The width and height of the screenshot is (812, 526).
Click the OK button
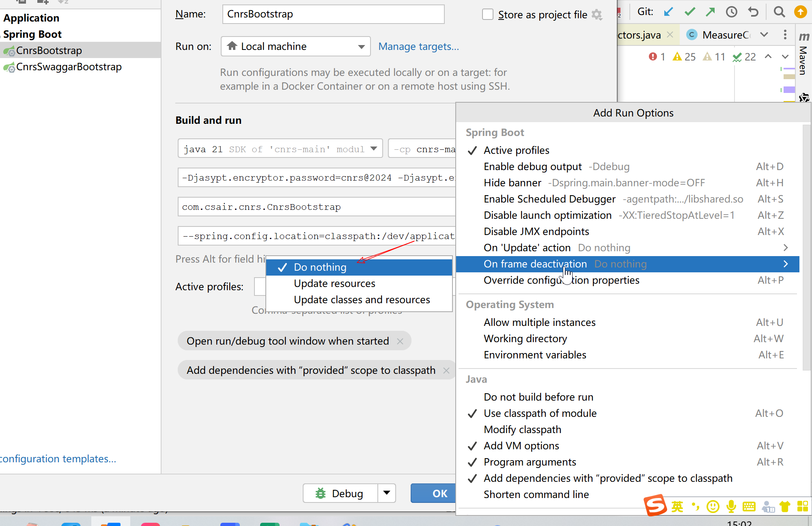coord(439,493)
